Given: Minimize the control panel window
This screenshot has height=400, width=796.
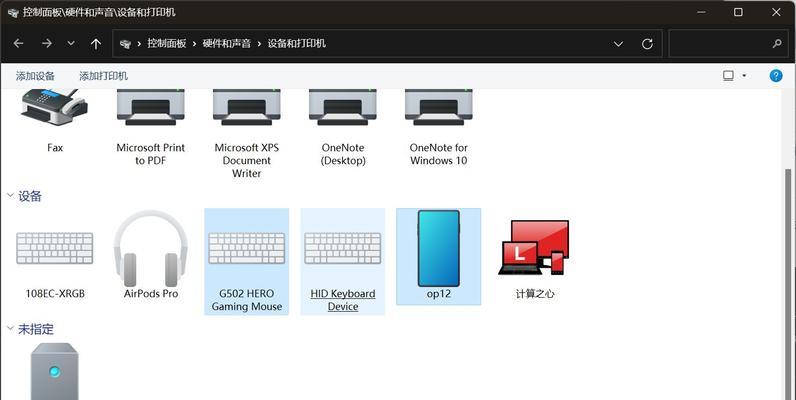Looking at the screenshot, I should tap(702, 12).
